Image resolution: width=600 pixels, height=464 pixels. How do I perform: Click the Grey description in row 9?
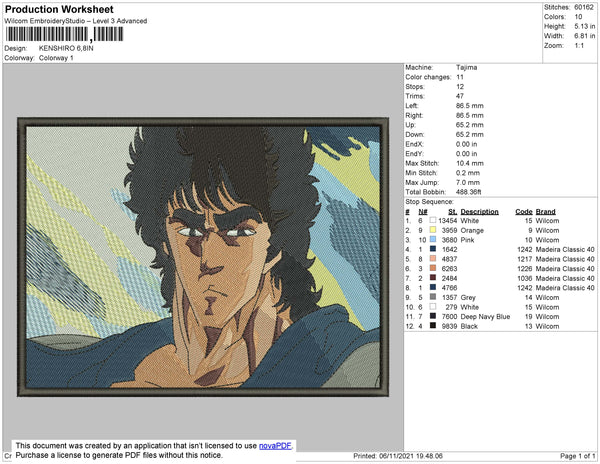(468, 297)
